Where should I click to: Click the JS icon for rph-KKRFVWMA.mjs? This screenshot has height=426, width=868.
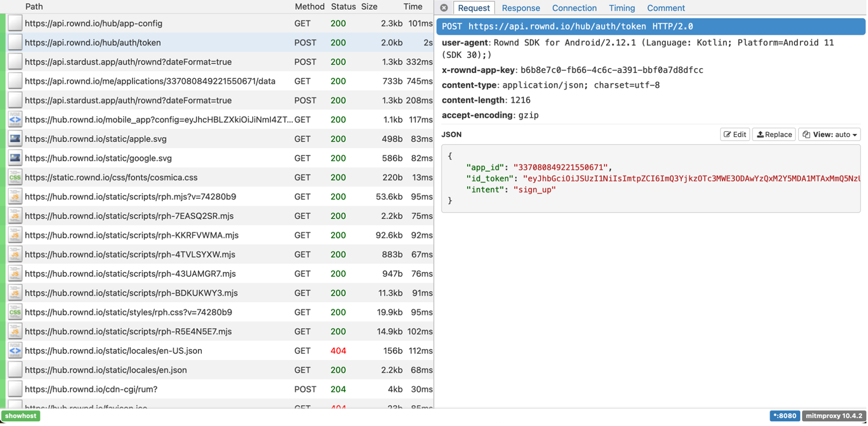(x=15, y=235)
